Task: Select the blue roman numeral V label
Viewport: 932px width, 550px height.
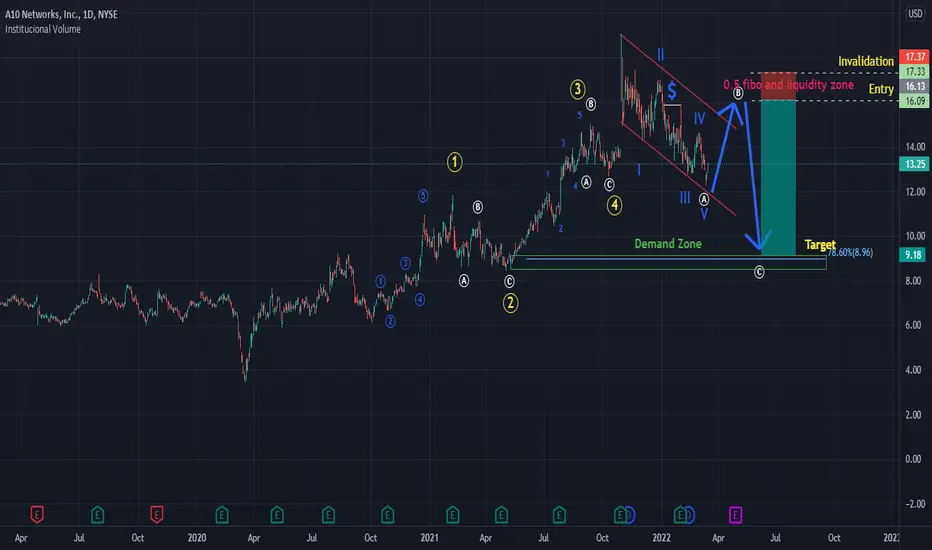Action: tap(704, 215)
